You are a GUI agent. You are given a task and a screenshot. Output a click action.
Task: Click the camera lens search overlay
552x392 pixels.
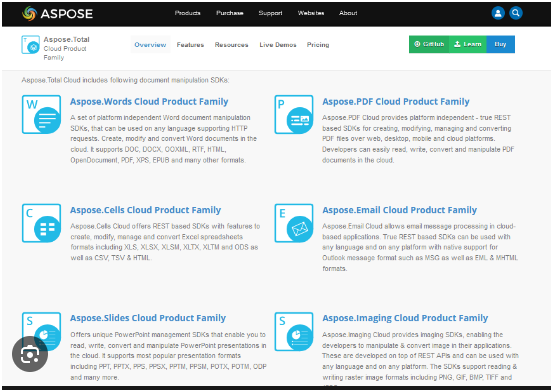pos(30,354)
